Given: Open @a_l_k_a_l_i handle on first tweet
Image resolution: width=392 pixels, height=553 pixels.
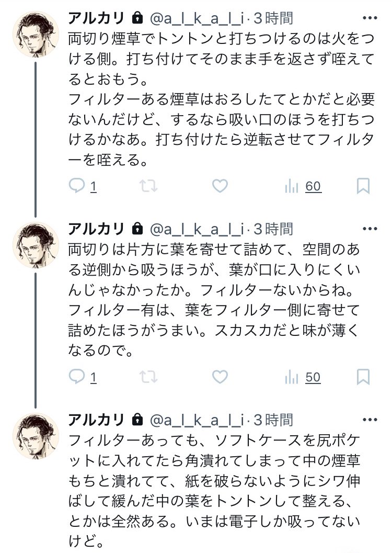Looking at the screenshot, I should click(x=198, y=18).
